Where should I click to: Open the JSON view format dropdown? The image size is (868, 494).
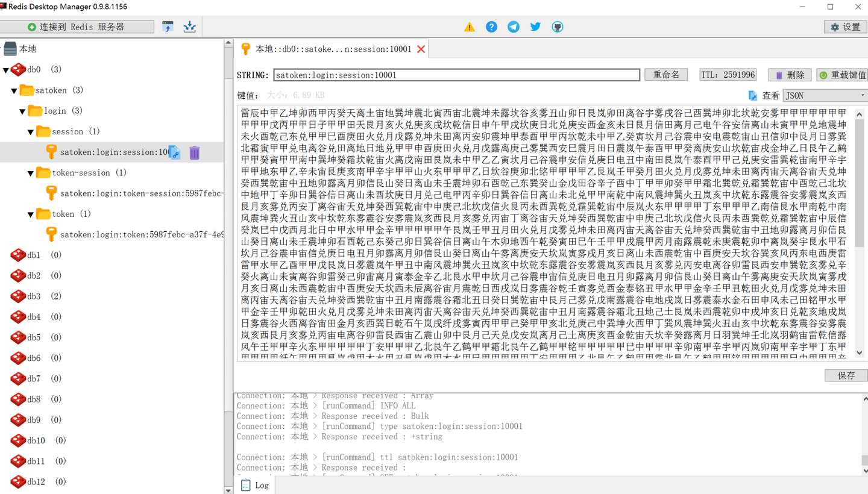click(x=824, y=95)
